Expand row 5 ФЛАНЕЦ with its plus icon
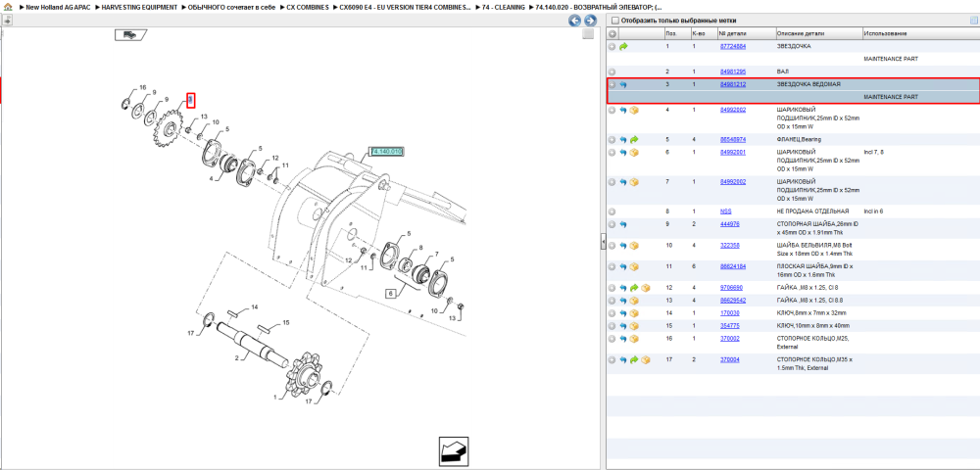Viewport: 980px width, 470px height. pos(612,140)
